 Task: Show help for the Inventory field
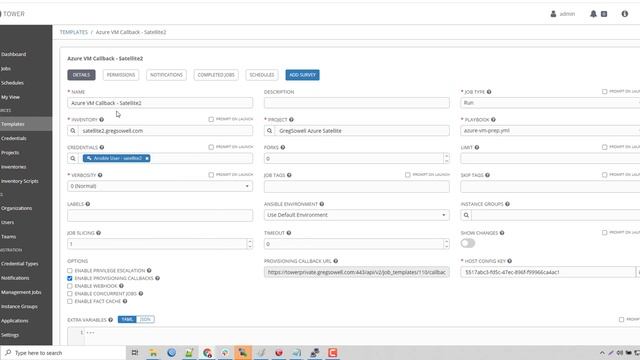click(102, 120)
